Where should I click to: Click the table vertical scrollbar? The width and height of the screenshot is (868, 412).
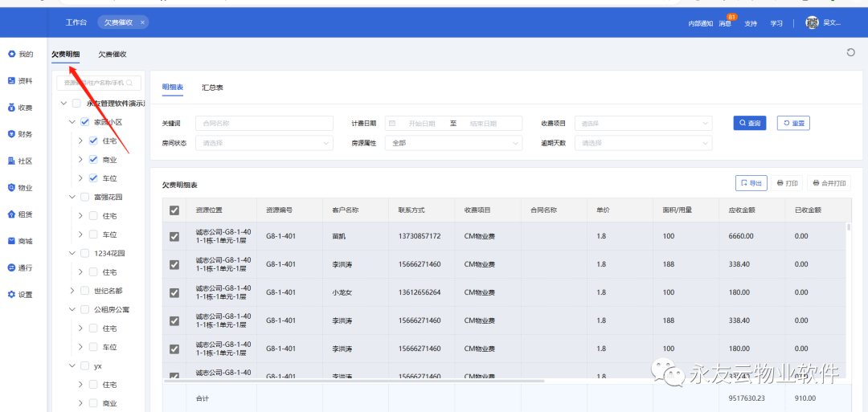[849, 226]
